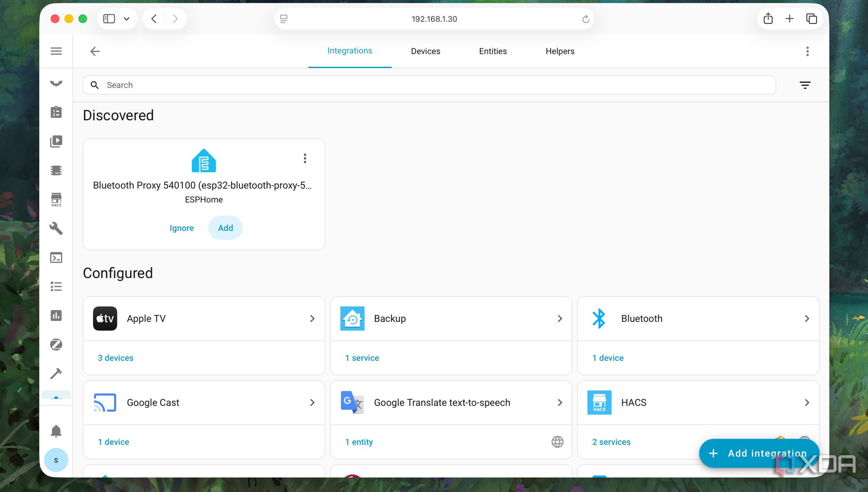This screenshot has height=492, width=868.
Task: Open Backup 1 service link
Action: click(x=362, y=358)
